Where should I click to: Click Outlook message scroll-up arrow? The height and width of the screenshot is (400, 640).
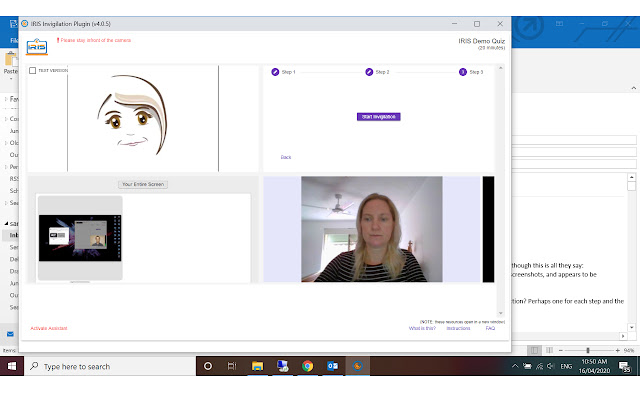click(631, 177)
